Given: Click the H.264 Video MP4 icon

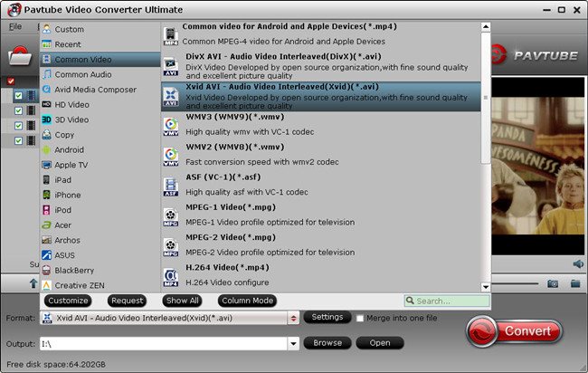Looking at the screenshot, I should pyautogui.click(x=171, y=277).
